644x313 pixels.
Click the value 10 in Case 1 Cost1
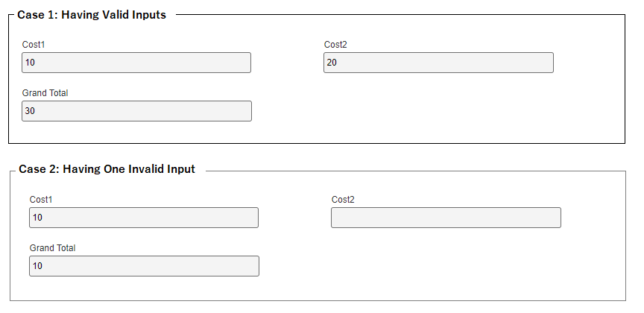coord(31,63)
